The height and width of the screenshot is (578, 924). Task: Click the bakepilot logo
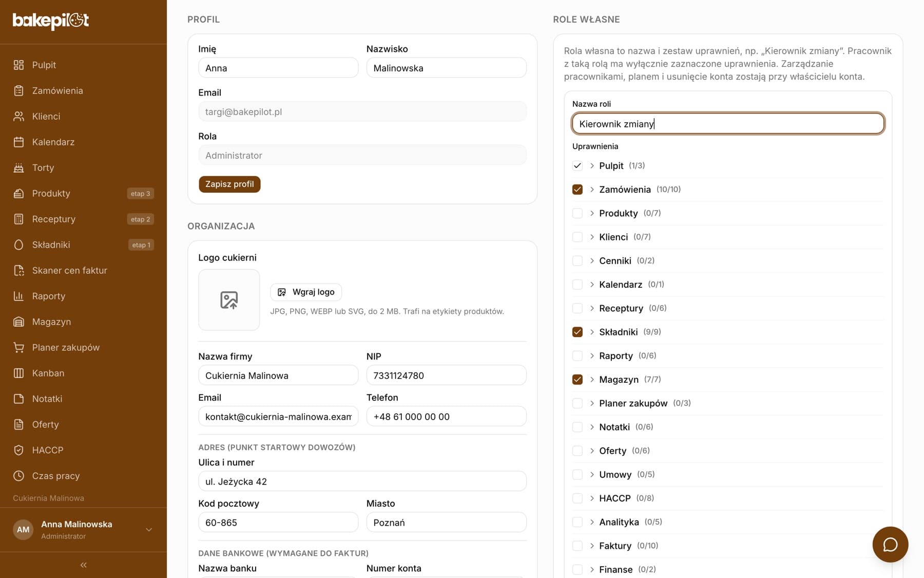pyautogui.click(x=51, y=21)
